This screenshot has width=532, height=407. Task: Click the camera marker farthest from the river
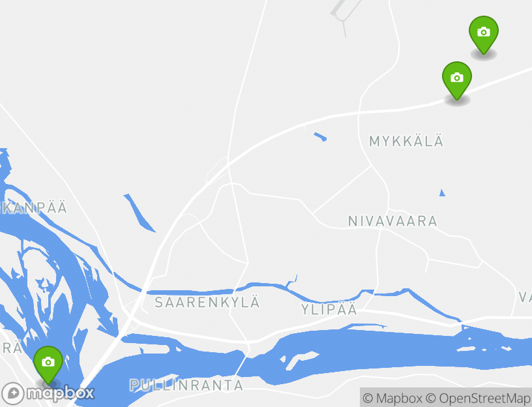pos(484,35)
